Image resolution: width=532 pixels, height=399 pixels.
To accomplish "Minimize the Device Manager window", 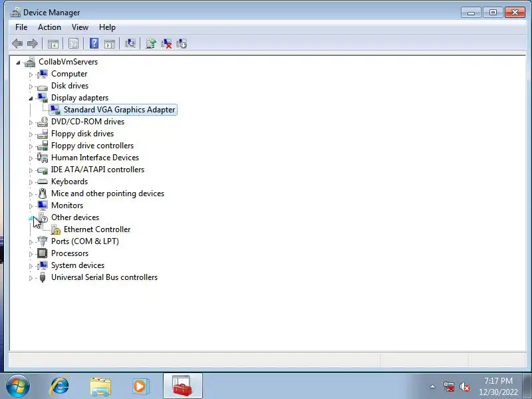I will click(x=471, y=13).
